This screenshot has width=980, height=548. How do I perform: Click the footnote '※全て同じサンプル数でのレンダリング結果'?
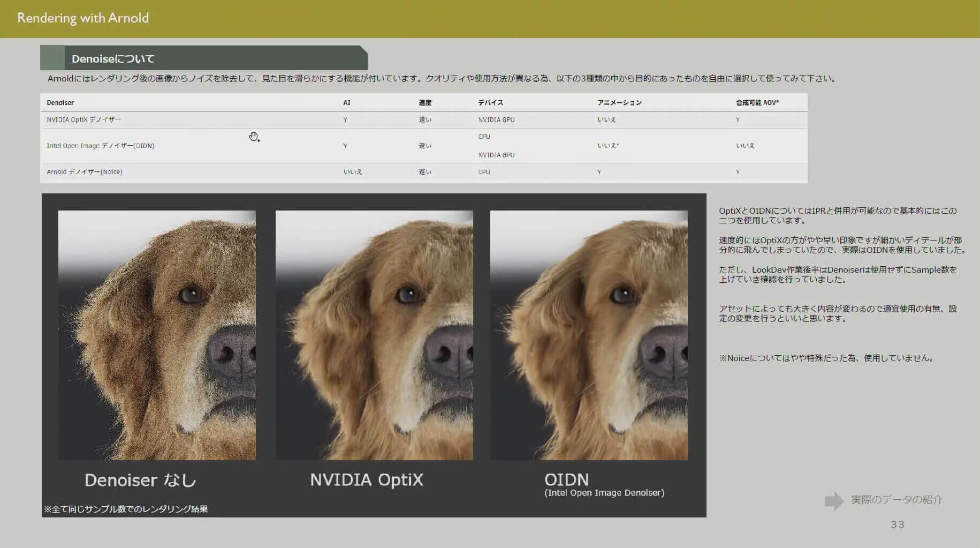pyautogui.click(x=126, y=509)
